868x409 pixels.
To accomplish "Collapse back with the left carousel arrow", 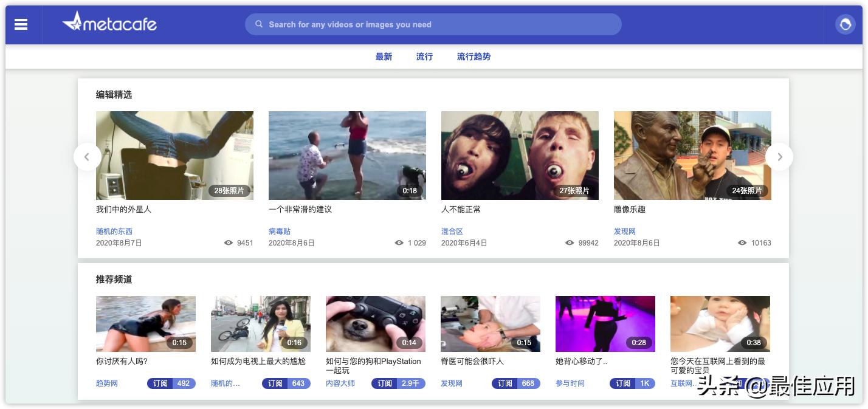I will tap(88, 156).
